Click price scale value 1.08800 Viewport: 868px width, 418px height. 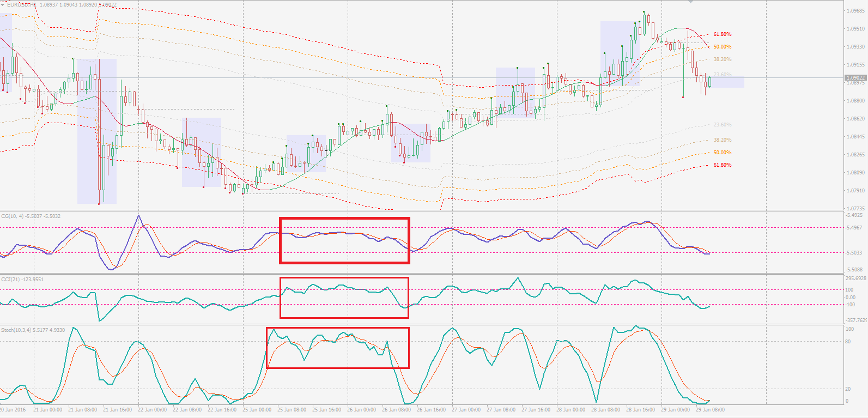856,101
